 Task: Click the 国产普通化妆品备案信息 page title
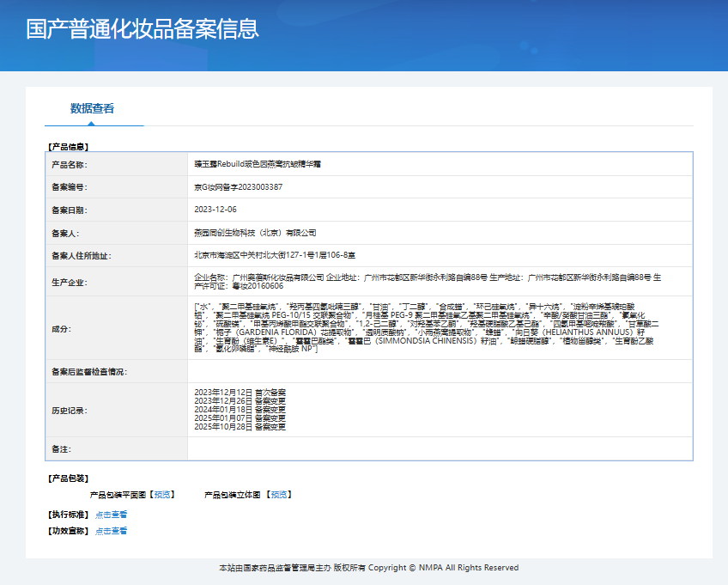pyautogui.click(x=142, y=29)
